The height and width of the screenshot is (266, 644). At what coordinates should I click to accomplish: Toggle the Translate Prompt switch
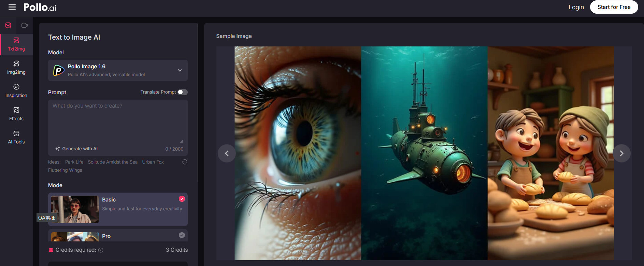point(182,92)
